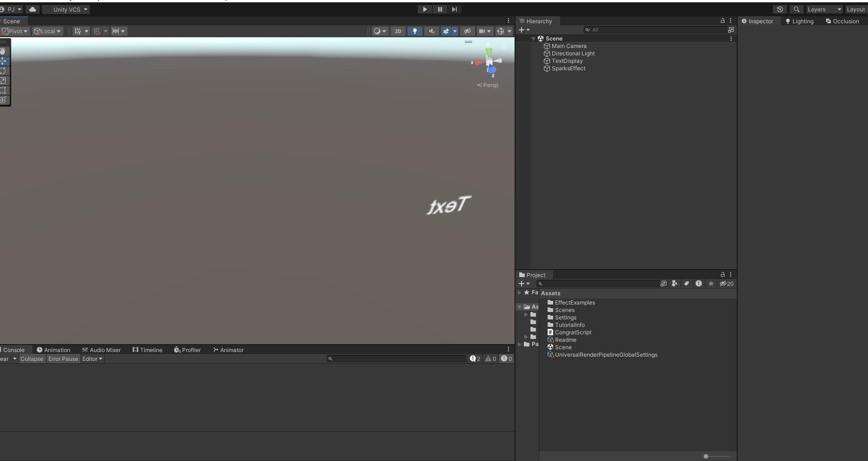The image size is (868, 461).
Task: Select the Rect transform tool
Action: [3, 90]
